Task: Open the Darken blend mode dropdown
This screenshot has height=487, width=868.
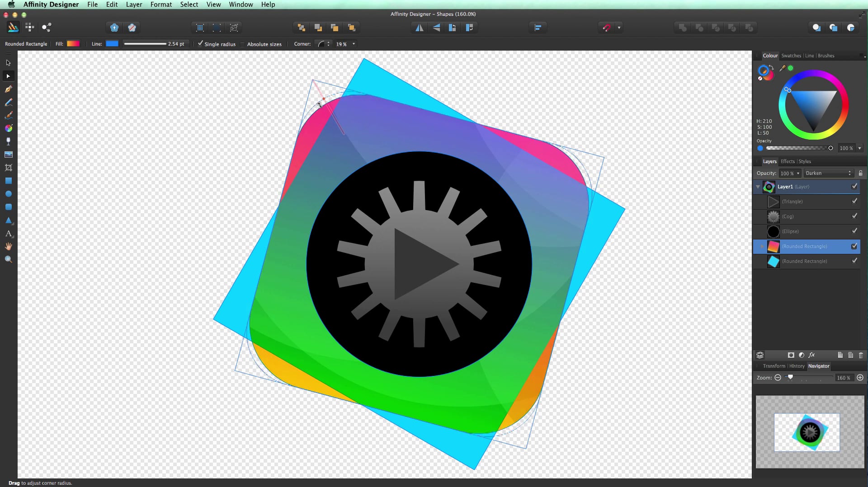Action: [828, 173]
